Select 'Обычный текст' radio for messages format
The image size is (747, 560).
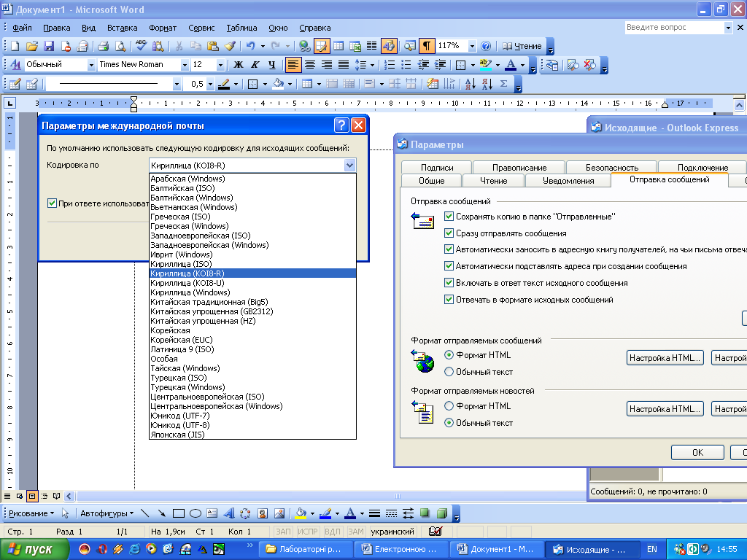tap(449, 371)
